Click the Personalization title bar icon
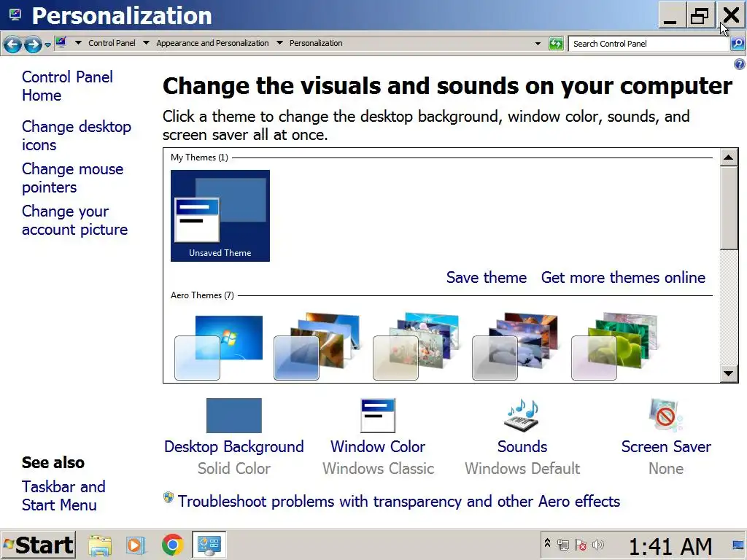 15,15
